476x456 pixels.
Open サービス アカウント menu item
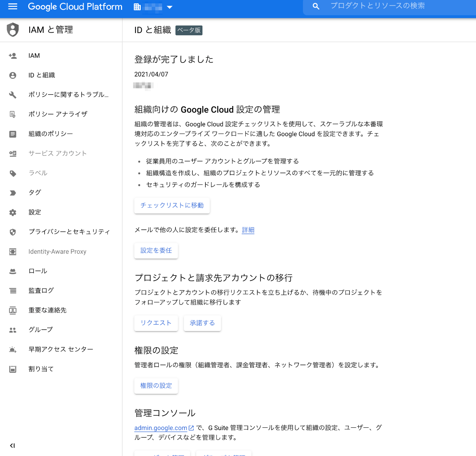pos(61,154)
